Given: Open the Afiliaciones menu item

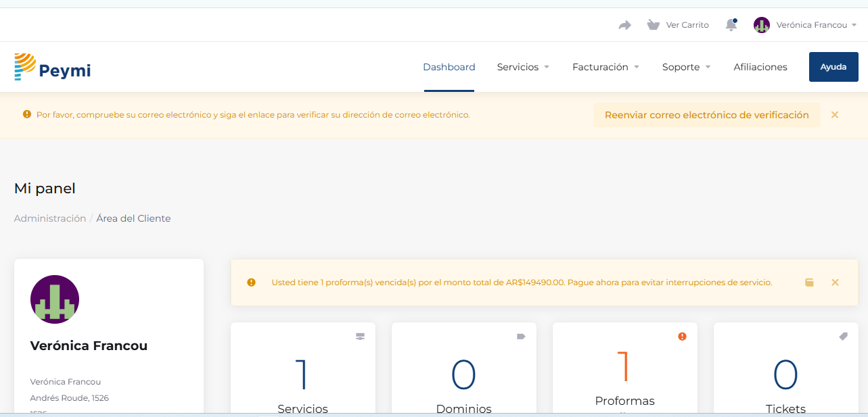Looking at the screenshot, I should 760,67.
